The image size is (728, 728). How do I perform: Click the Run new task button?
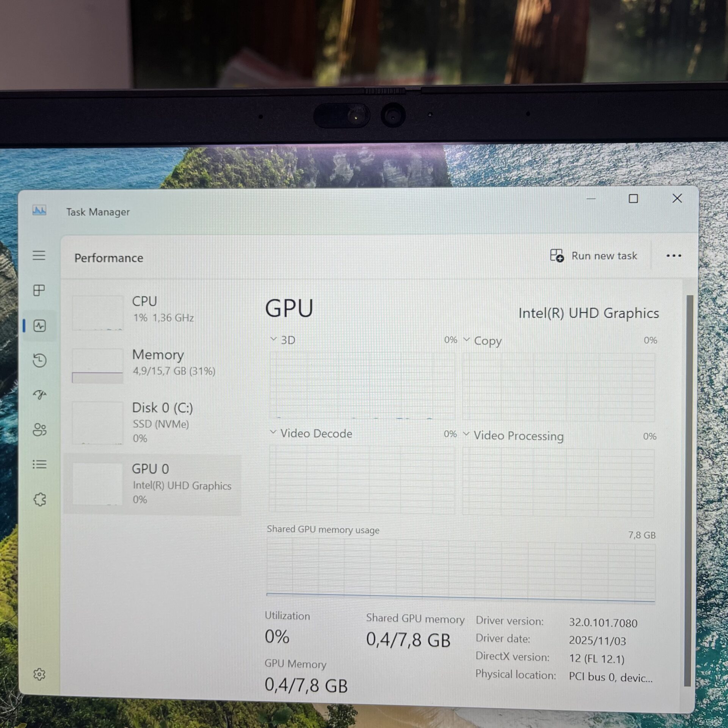pos(593,256)
